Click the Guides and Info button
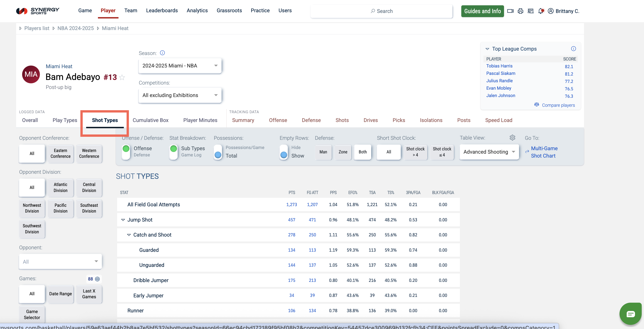The width and height of the screenshot is (644, 329). (482, 11)
